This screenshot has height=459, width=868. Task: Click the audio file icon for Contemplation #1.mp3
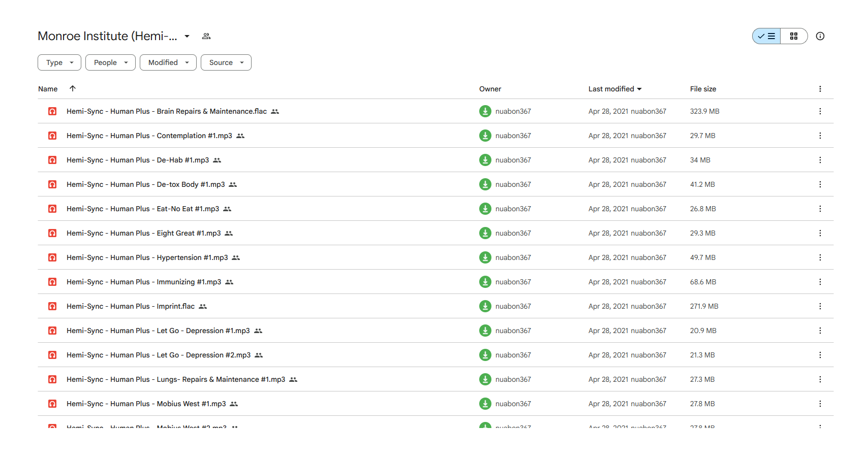[52, 136]
